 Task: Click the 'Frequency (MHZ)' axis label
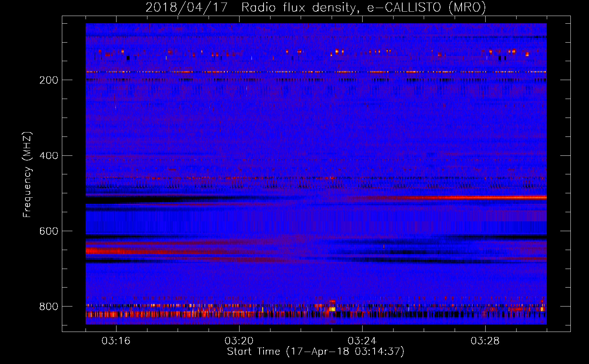[27, 175]
